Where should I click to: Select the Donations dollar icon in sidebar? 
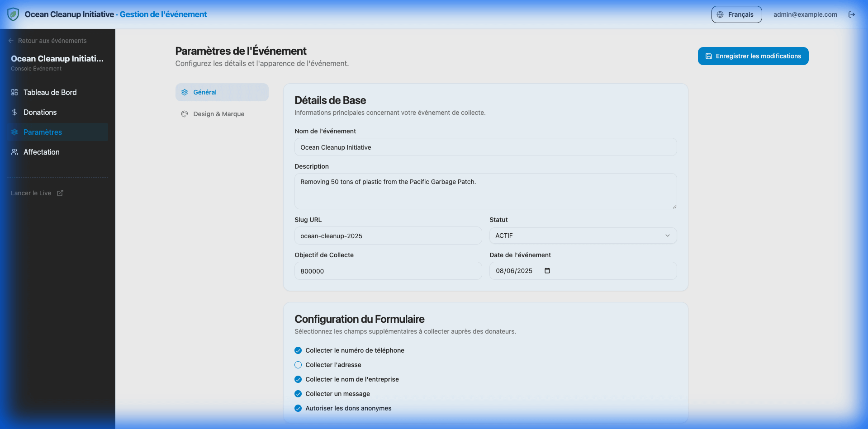pyautogui.click(x=14, y=112)
